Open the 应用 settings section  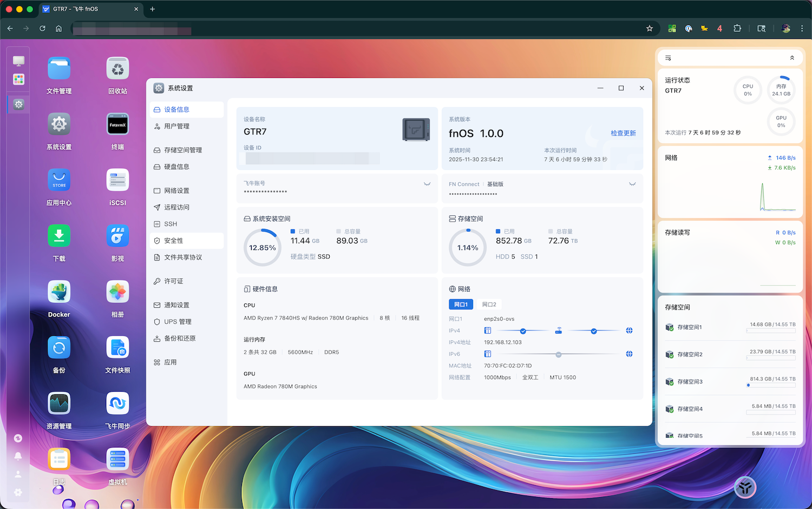(x=187, y=362)
